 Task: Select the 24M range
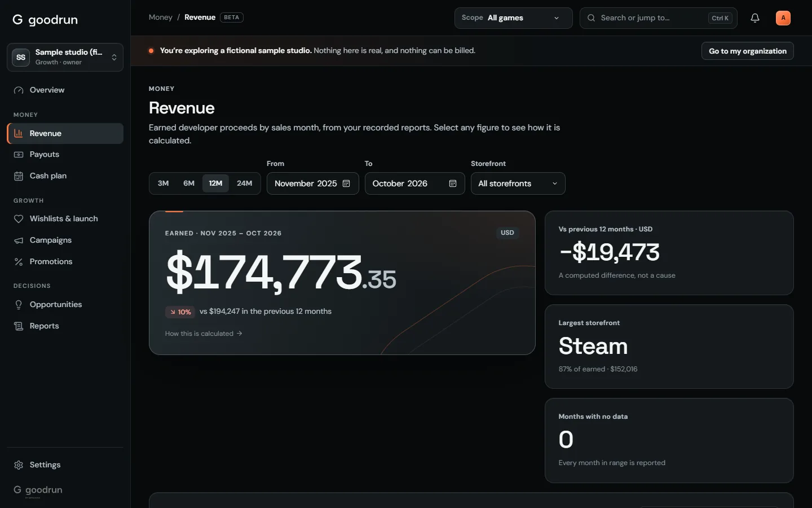pos(245,183)
